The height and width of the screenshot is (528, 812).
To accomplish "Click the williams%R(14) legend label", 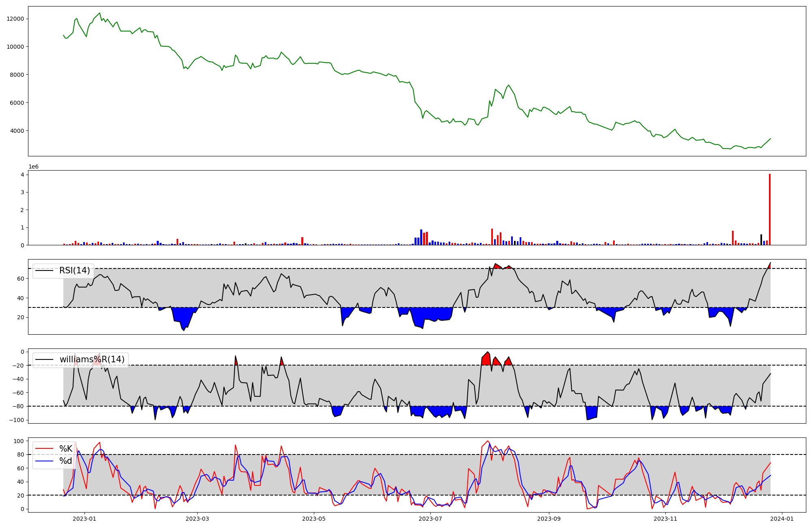I will [x=92, y=359].
